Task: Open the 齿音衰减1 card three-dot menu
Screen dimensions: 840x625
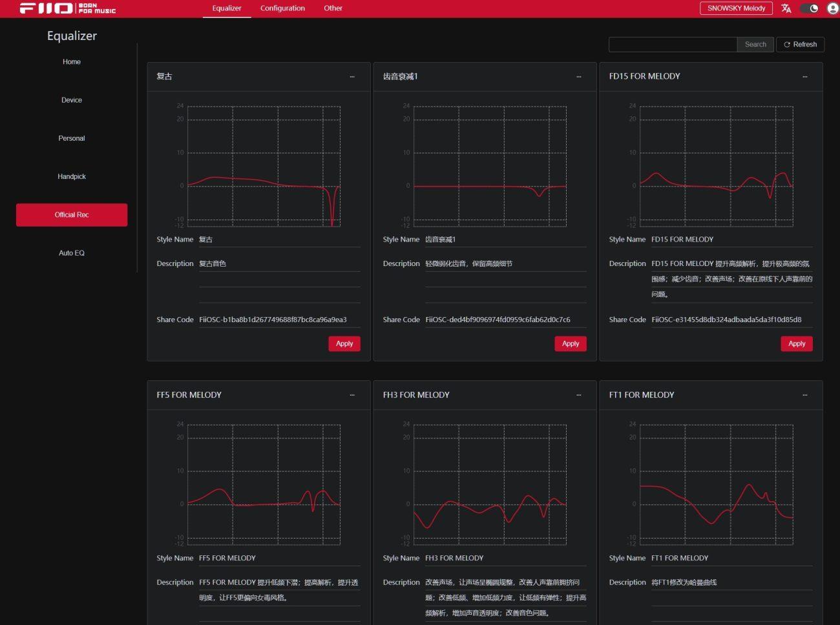Action: click(578, 77)
